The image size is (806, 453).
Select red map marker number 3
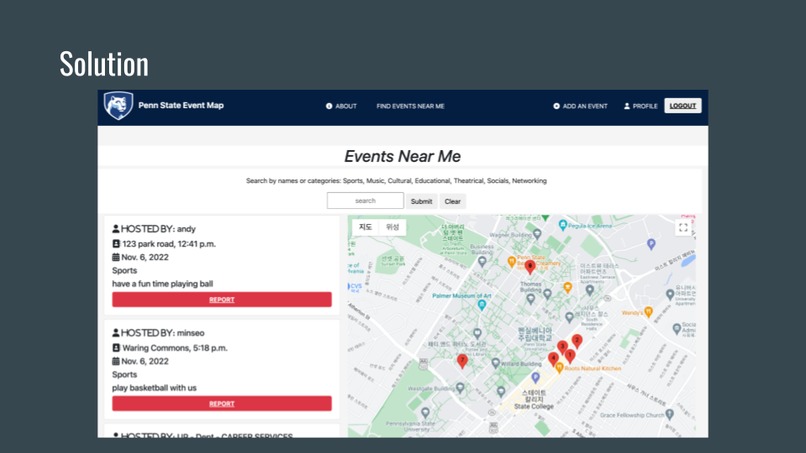(562, 348)
